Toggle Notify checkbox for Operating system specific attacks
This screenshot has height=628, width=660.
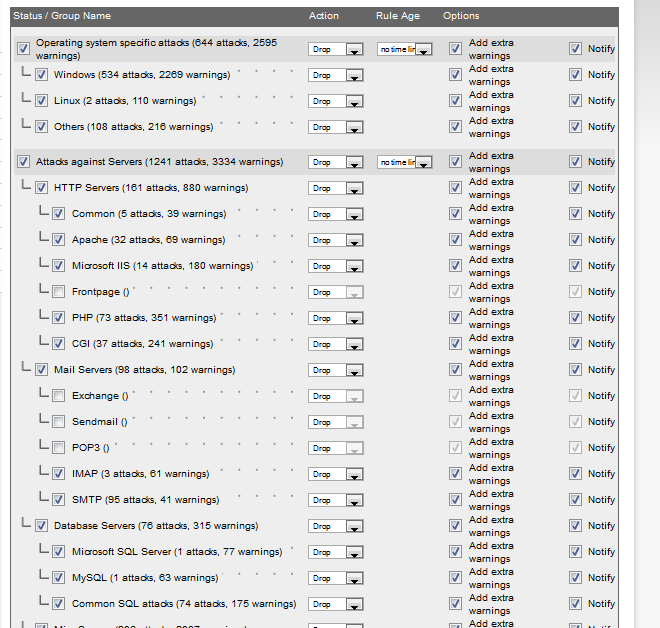point(575,48)
